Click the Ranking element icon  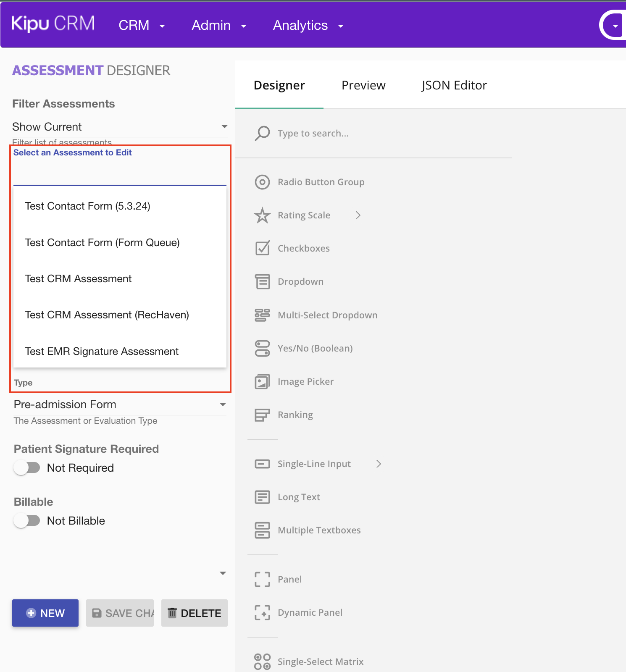tap(262, 415)
